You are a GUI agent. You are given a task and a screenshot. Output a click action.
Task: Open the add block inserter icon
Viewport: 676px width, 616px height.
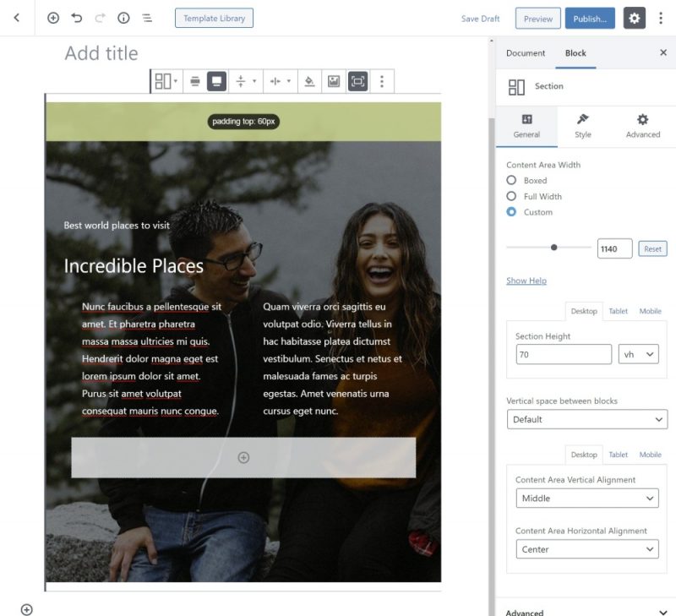pyautogui.click(x=53, y=18)
